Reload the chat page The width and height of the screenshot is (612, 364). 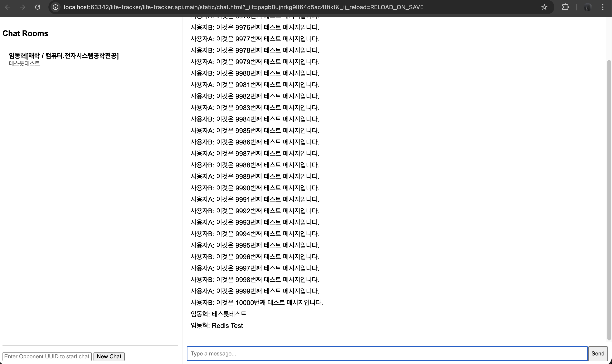[x=38, y=7]
